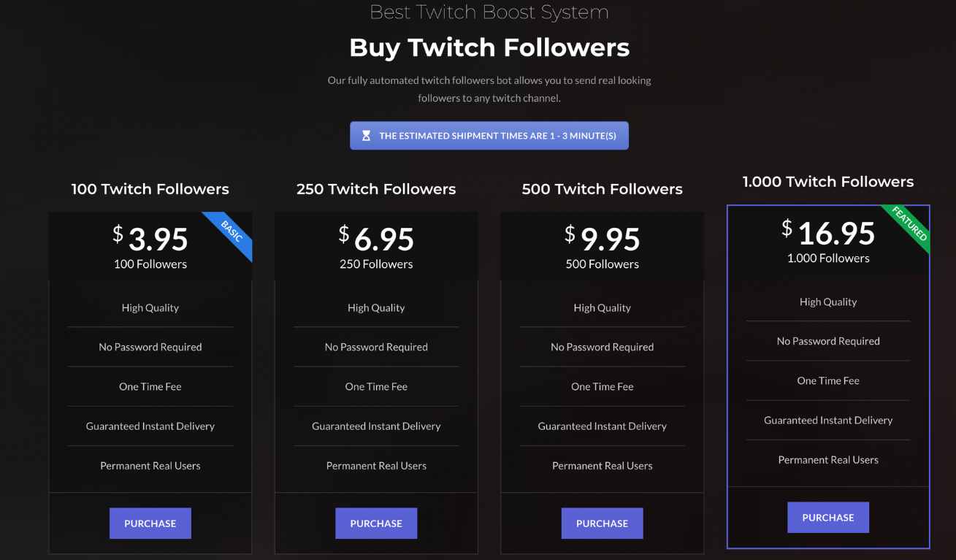The width and height of the screenshot is (956, 560).
Task: Click the estimated shipment times banner
Action: [489, 136]
